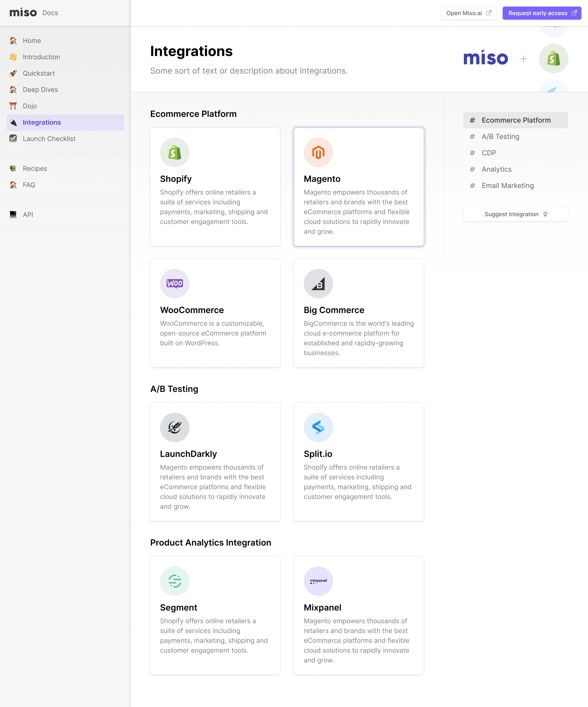This screenshot has width=588, height=707.
Task: Click the books Recipes icon
Action: 13,168
